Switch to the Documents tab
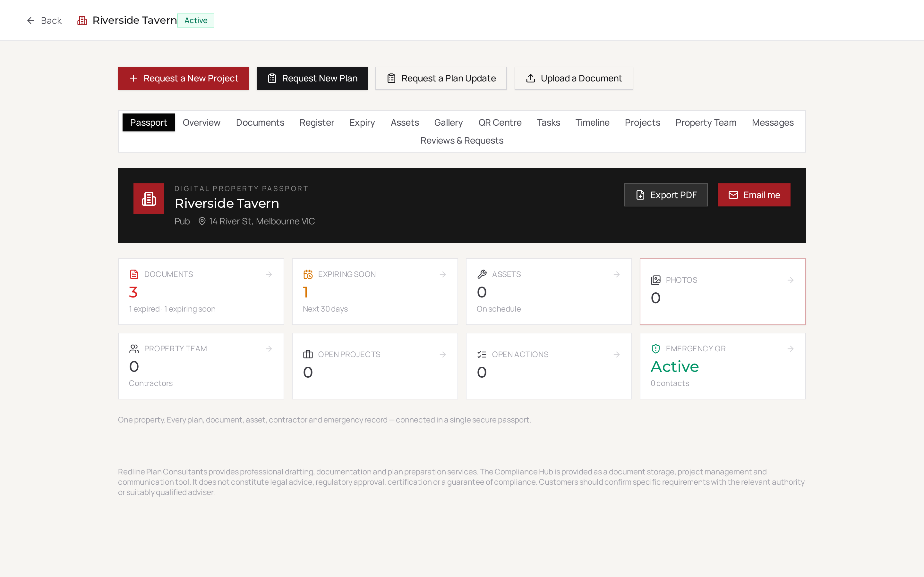This screenshot has height=577, width=924. pyautogui.click(x=260, y=122)
